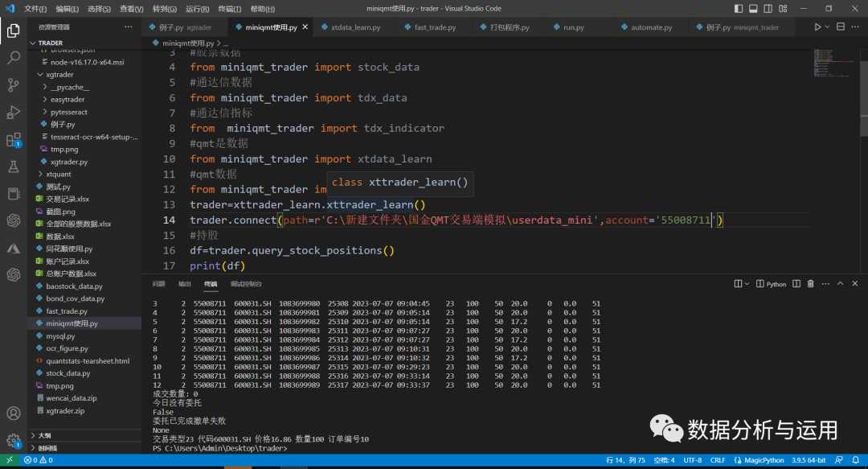The width and height of the screenshot is (868, 469).
Task: Open the Search view in activity bar
Action: tap(14, 58)
